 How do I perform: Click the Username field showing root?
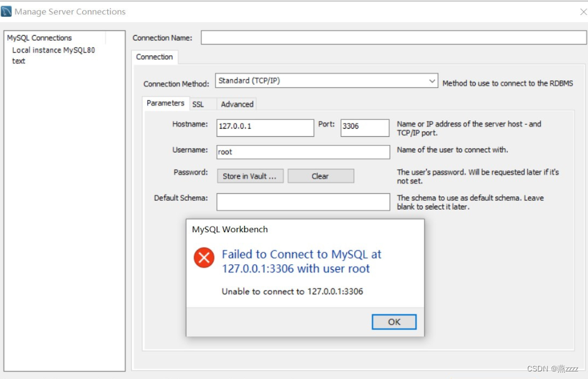303,152
